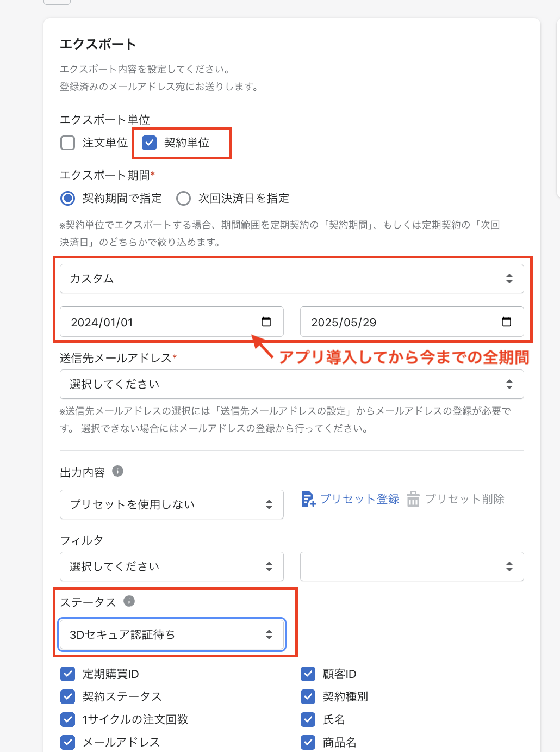
Task: Open the end date calendar picker icon
Action: (x=506, y=322)
